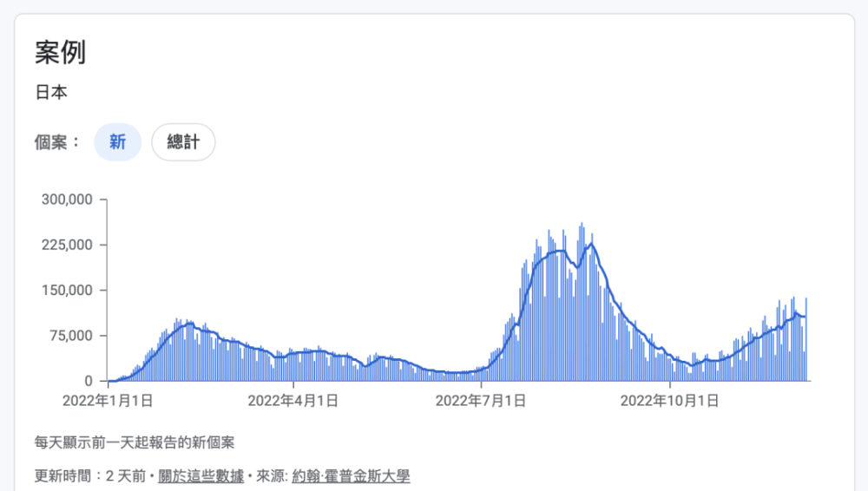Click the 300,000 y-axis label
This screenshot has height=491, width=868.
(x=68, y=200)
